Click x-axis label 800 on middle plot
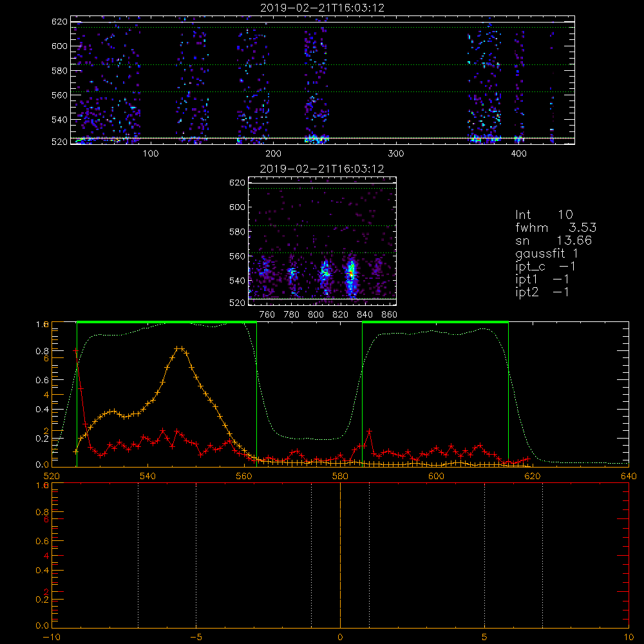 click(x=316, y=315)
